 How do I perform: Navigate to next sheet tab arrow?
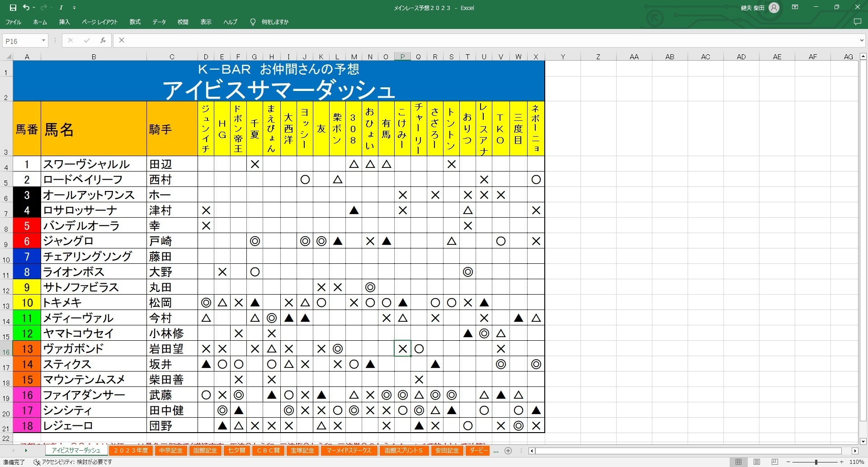[26, 451]
